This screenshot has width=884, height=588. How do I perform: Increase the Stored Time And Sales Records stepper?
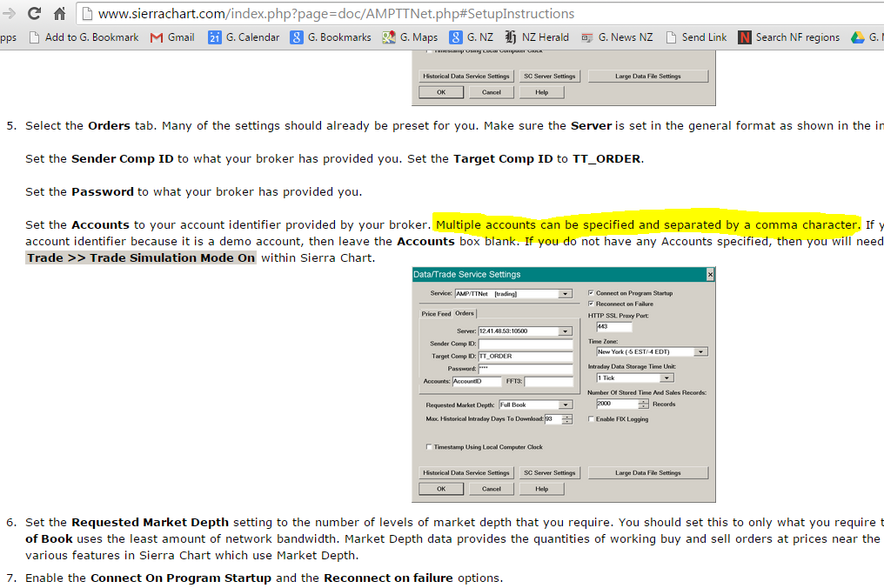click(x=643, y=401)
